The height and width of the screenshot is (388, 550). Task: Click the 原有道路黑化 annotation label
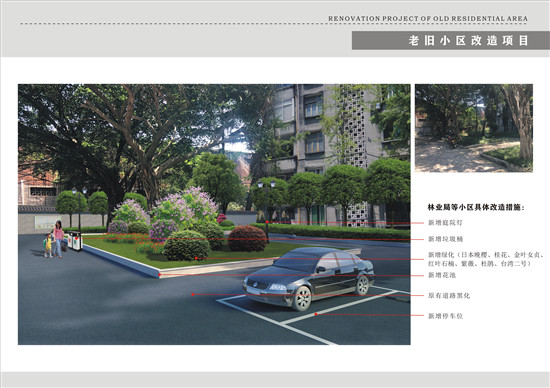449,296
